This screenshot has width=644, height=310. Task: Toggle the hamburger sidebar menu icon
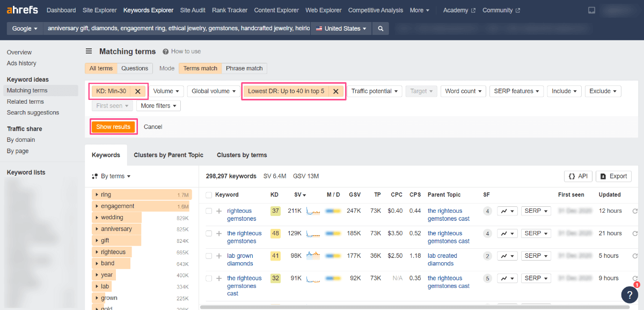89,52
